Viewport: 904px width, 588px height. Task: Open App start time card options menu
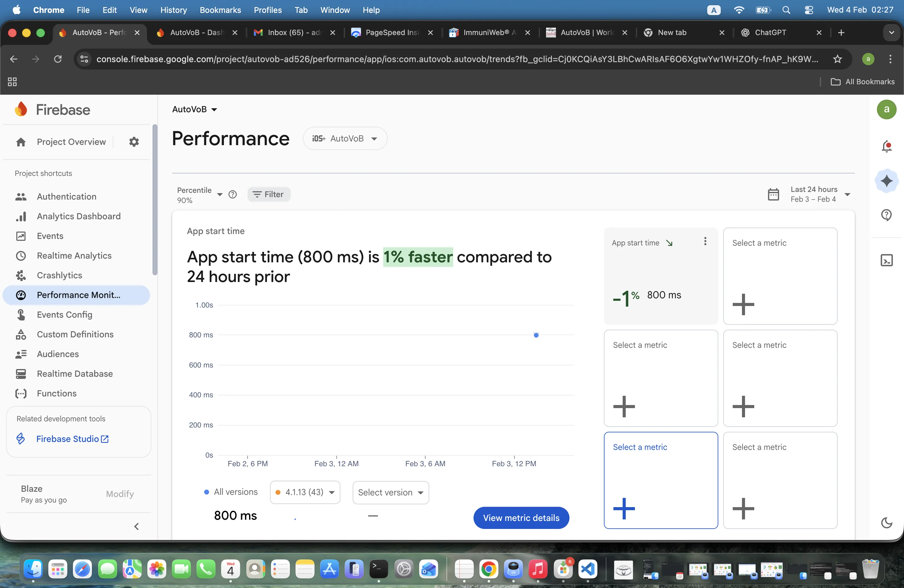click(705, 241)
